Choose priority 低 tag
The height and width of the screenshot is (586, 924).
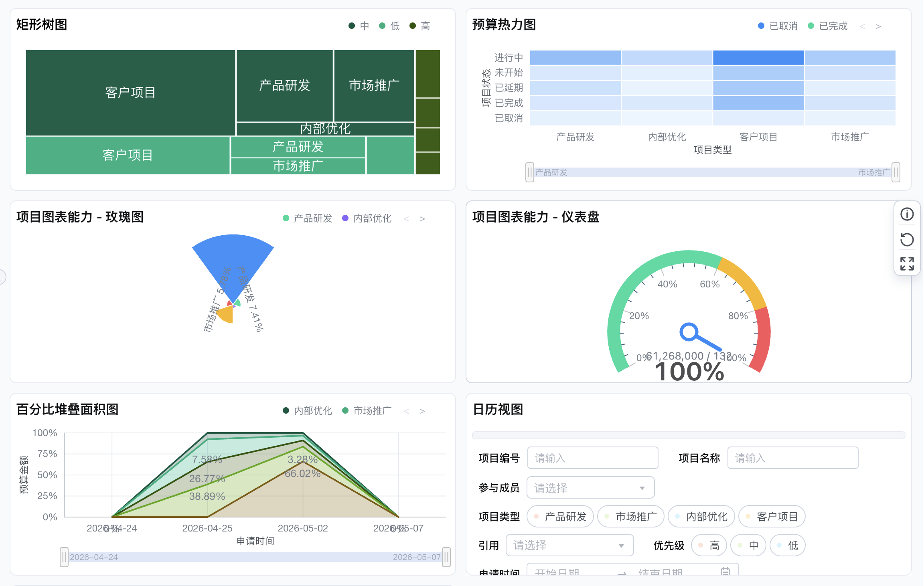coord(788,545)
